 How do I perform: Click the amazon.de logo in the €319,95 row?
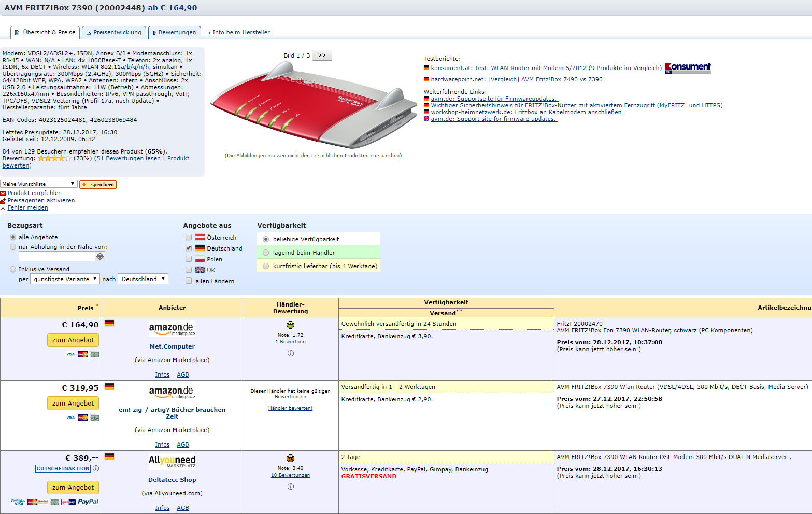coord(172,392)
